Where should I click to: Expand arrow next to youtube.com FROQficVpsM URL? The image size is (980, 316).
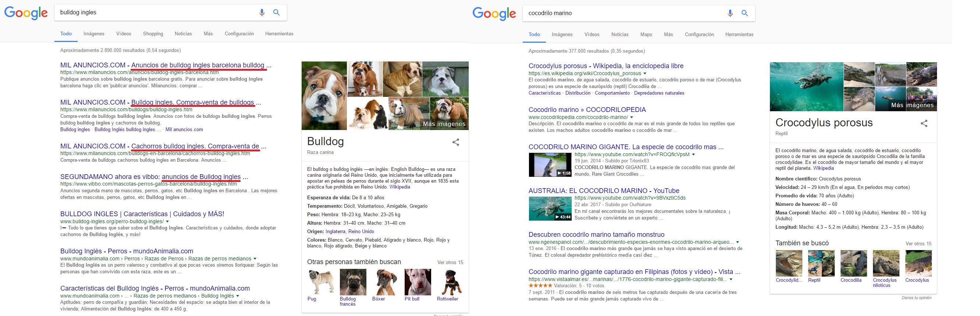click(693, 155)
